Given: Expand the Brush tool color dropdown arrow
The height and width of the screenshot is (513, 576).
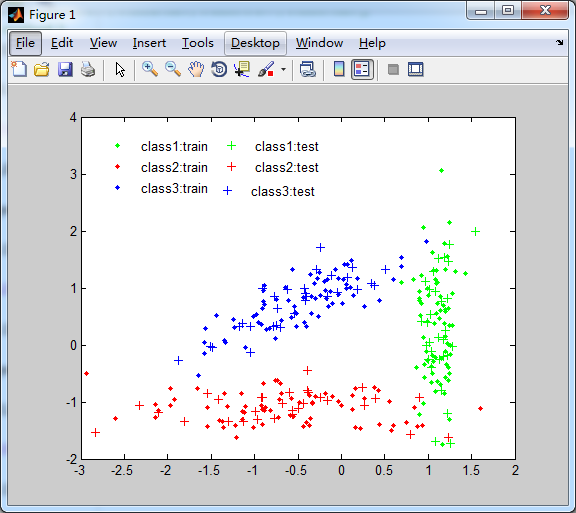Looking at the screenshot, I should point(283,69).
